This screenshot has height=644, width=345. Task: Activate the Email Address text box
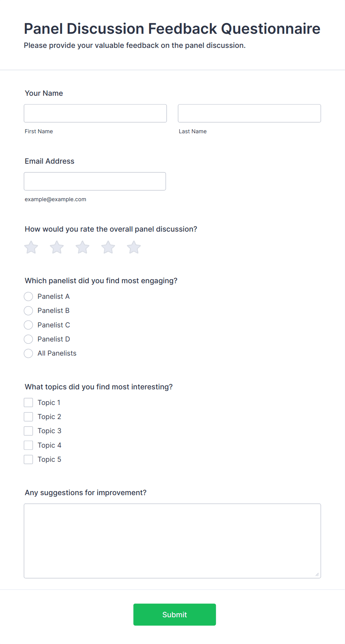[95, 181]
